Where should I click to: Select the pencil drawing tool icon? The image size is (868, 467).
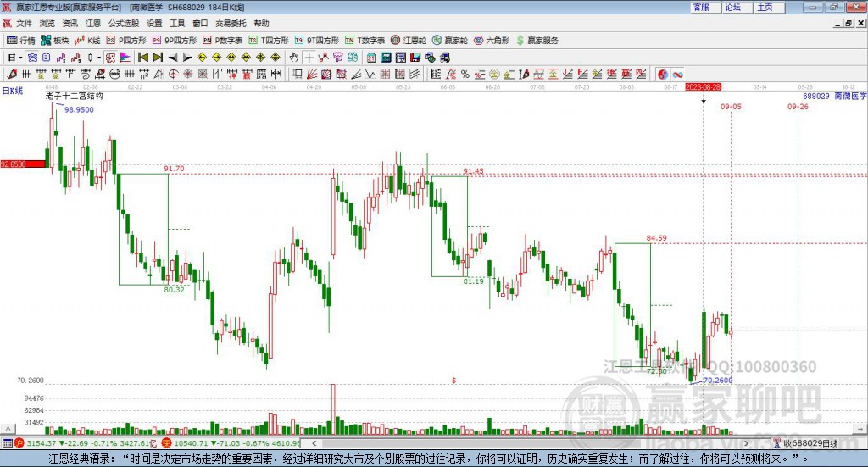click(x=12, y=74)
